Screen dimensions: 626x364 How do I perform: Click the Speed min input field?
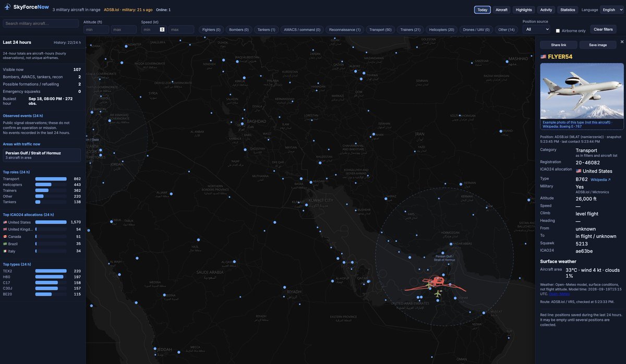(153, 30)
